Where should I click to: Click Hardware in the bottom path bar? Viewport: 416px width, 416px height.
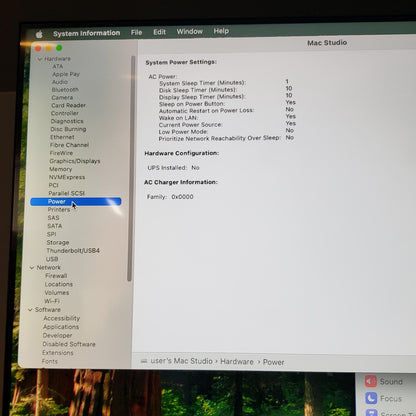coord(237,362)
